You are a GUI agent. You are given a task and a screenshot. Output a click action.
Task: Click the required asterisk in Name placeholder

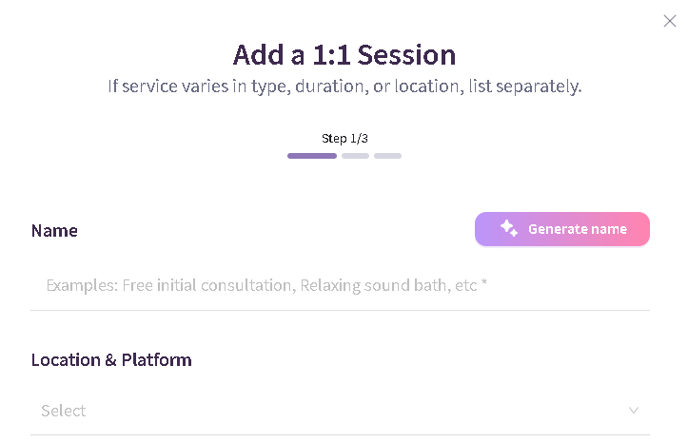[484, 284]
